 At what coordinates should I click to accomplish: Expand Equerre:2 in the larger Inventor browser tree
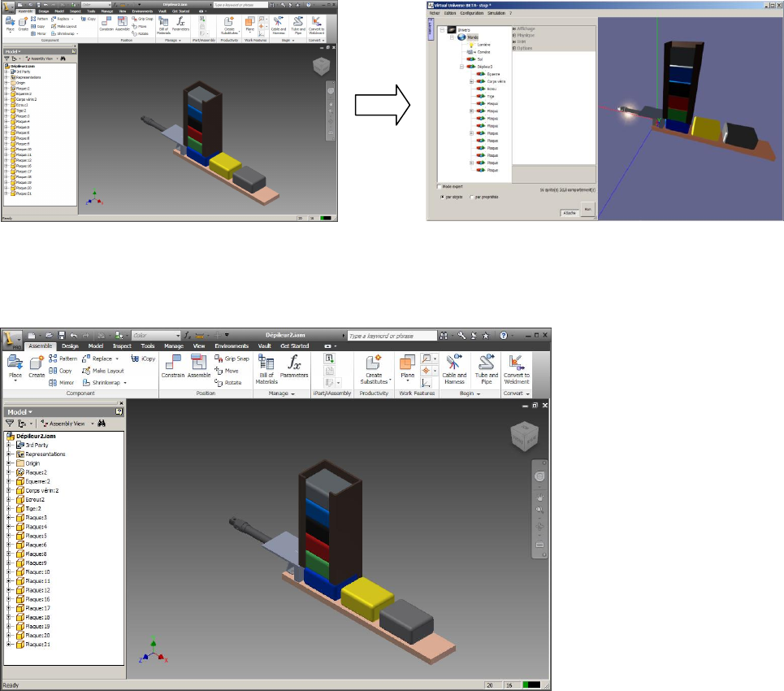tap(8, 481)
